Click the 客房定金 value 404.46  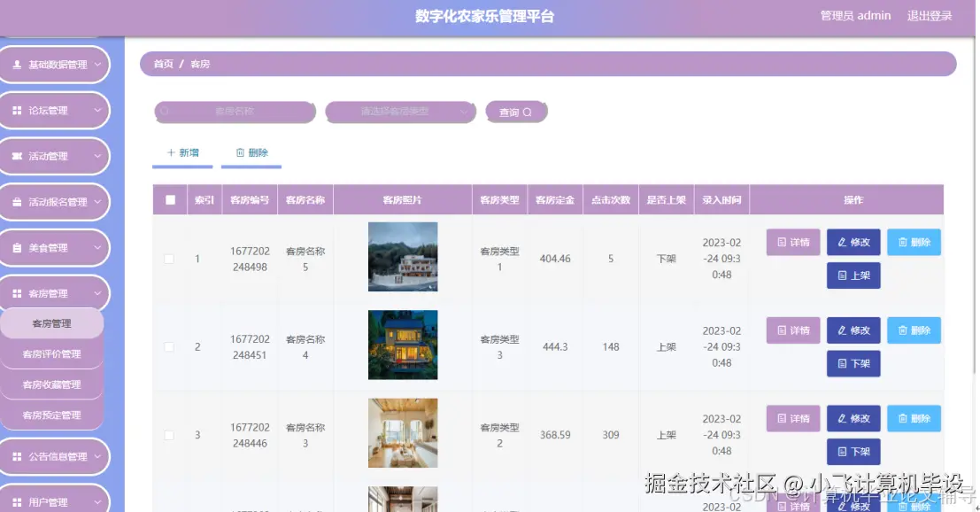pyautogui.click(x=555, y=259)
